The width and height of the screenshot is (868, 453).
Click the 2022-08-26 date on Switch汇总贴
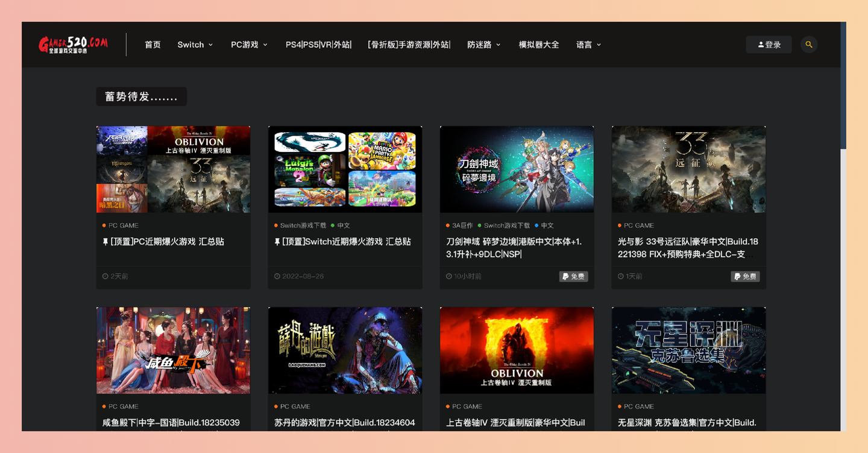click(x=299, y=276)
